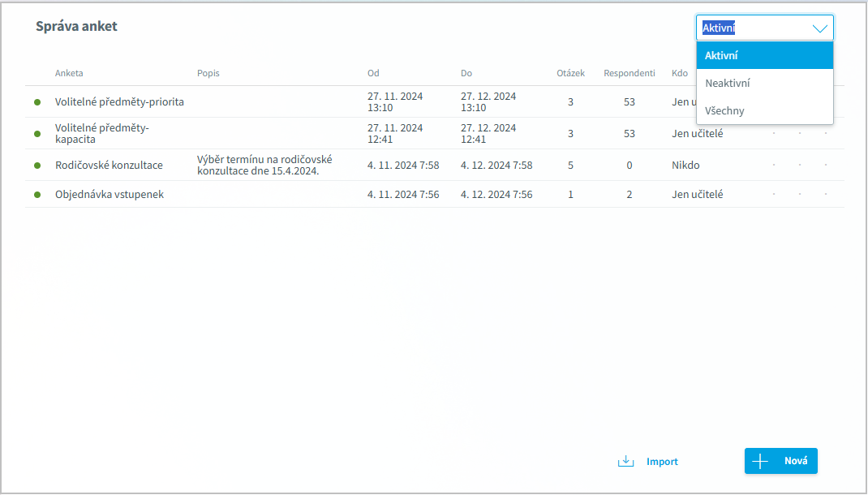This screenshot has height=495, width=868.
Task: Open the Objednávka vstupenek survey
Action: click(110, 194)
